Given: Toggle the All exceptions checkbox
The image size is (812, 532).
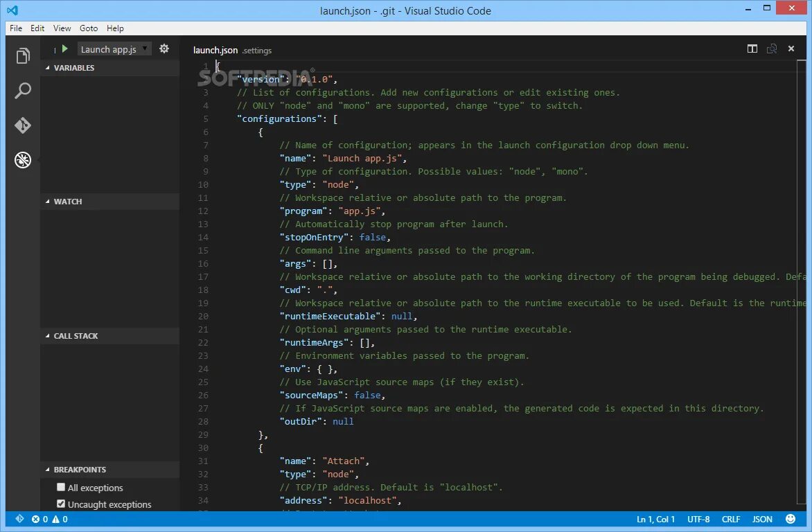Looking at the screenshot, I should click(61, 487).
